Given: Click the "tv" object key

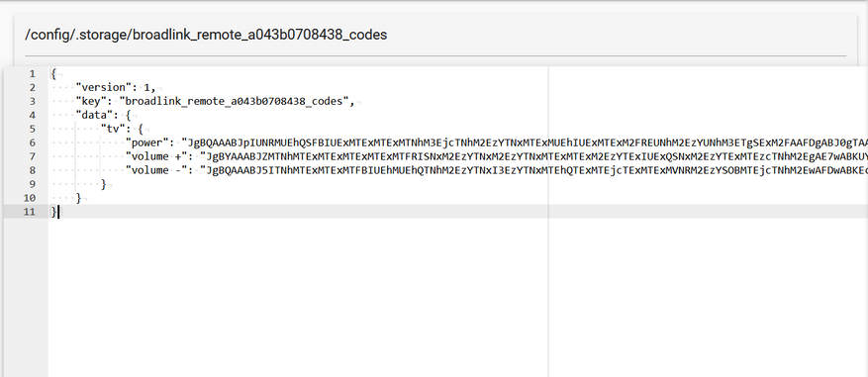Looking at the screenshot, I should 113,129.
